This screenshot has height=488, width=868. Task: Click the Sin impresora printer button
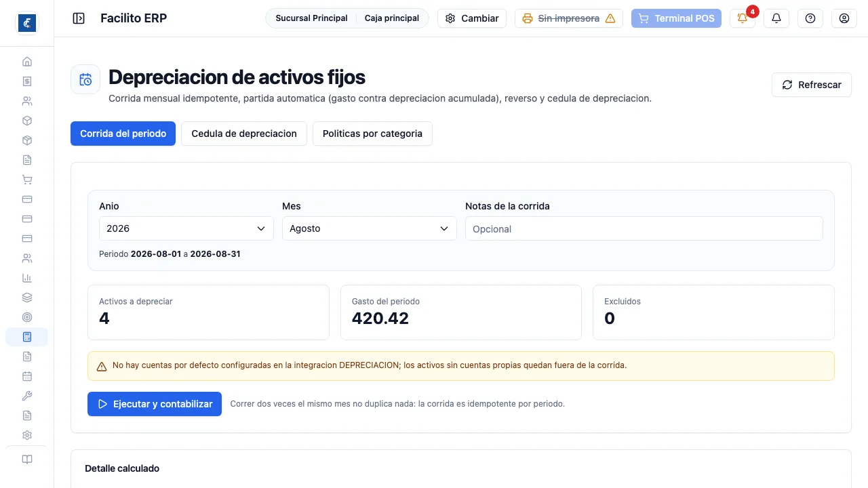click(569, 18)
